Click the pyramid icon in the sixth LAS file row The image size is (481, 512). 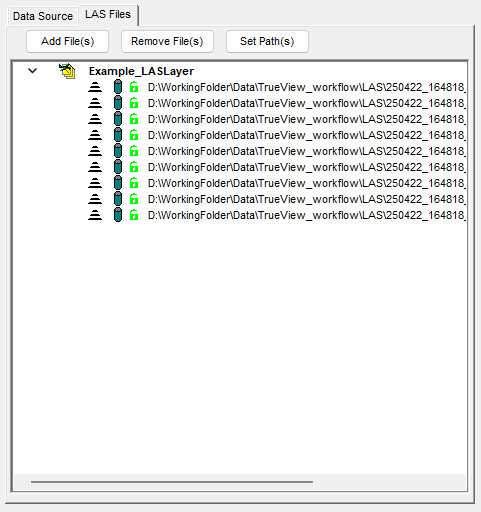tap(95, 167)
